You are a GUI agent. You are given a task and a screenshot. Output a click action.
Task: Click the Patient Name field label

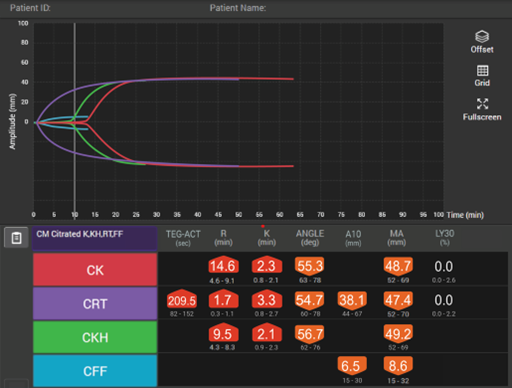[x=238, y=8]
